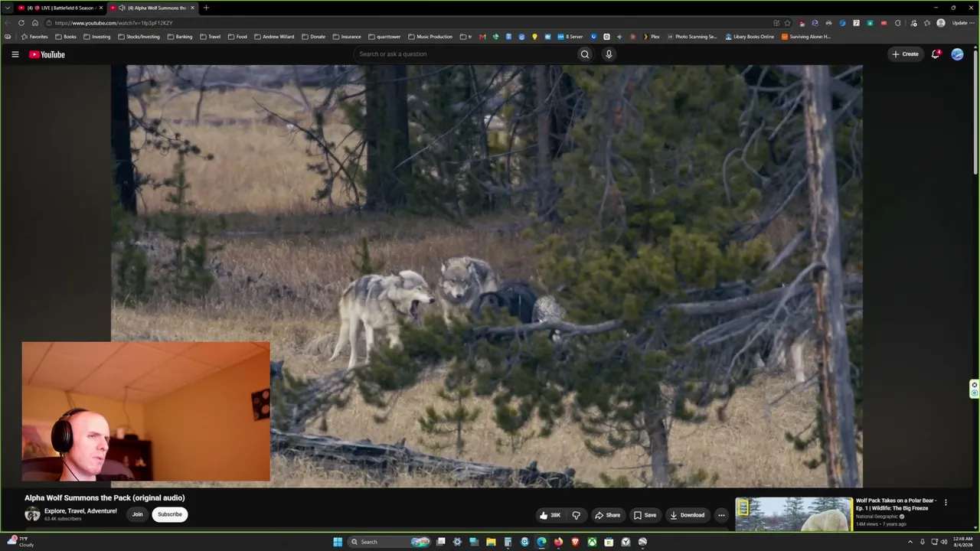Launch Firefox from the taskbar

coord(558,542)
